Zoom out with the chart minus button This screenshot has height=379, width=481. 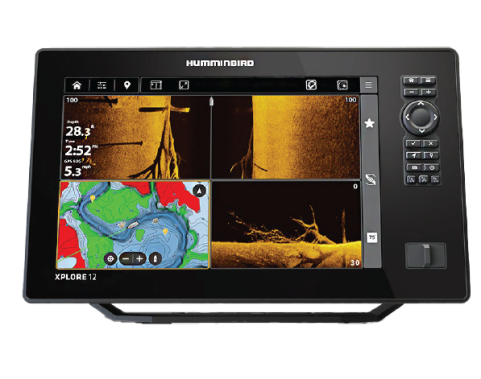click(126, 258)
